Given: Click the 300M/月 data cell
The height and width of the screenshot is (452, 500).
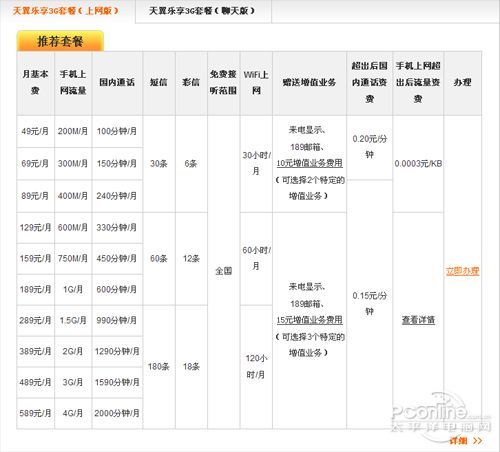Looking at the screenshot, I should click(73, 164).
